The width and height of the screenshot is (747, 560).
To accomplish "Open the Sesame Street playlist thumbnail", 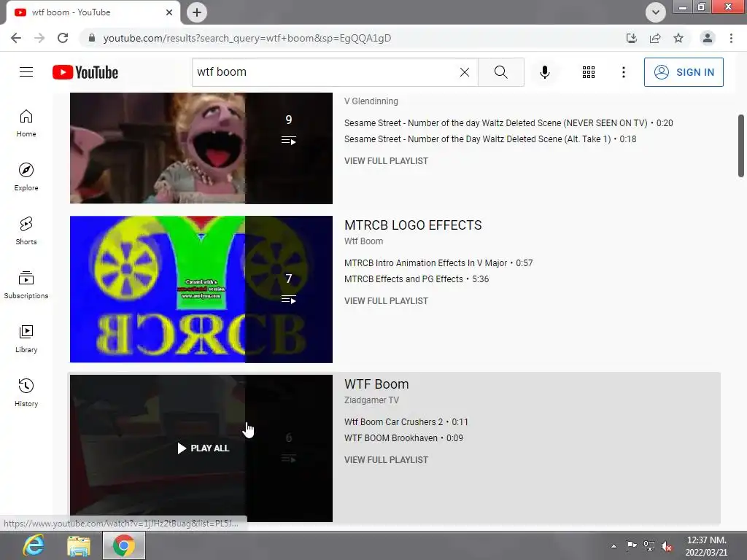I will [201, 148].
